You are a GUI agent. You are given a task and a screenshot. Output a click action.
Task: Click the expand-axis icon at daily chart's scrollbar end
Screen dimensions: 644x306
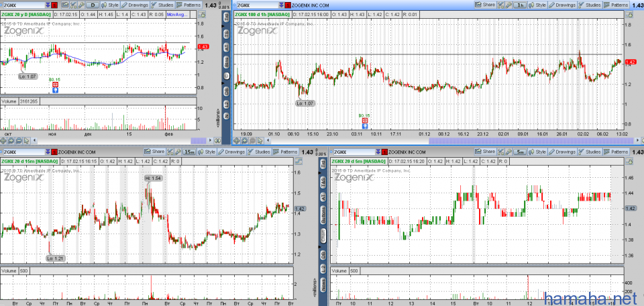pyautogui.click(x=217, y=141)
